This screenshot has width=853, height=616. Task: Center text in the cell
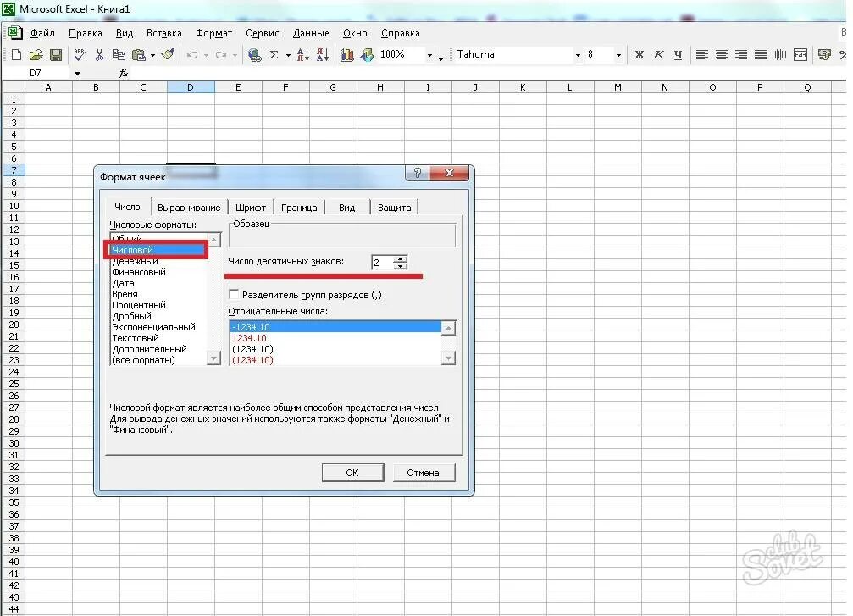(x=722, y=54)
